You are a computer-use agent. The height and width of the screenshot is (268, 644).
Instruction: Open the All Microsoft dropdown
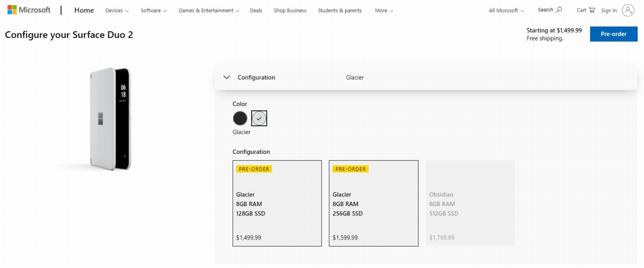506,11
